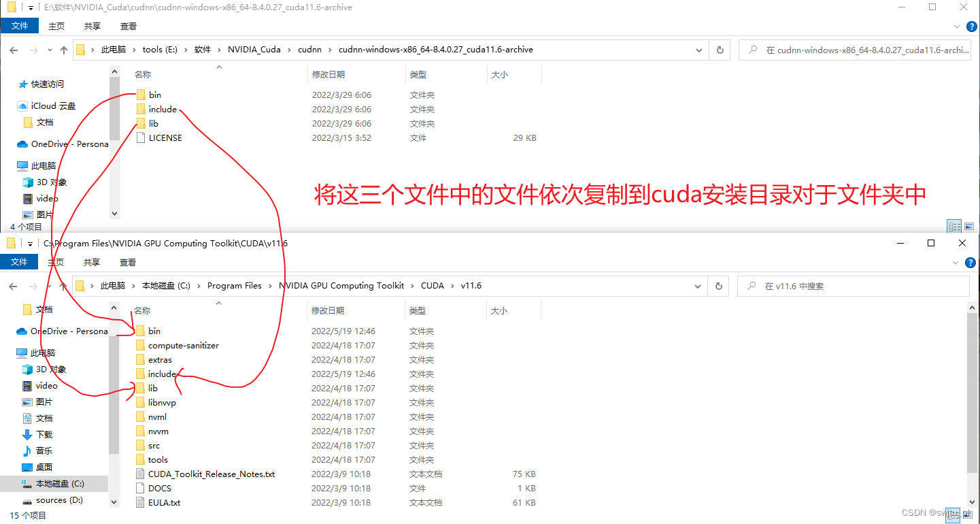
Task: Open the address bar history dropdown in top window
Action: click(x=698, y=50)
